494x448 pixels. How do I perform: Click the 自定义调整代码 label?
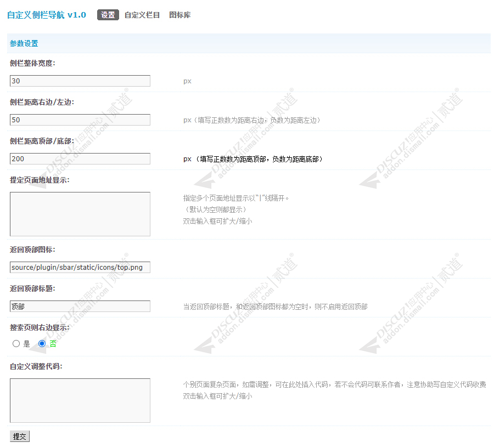coord(36,366)
